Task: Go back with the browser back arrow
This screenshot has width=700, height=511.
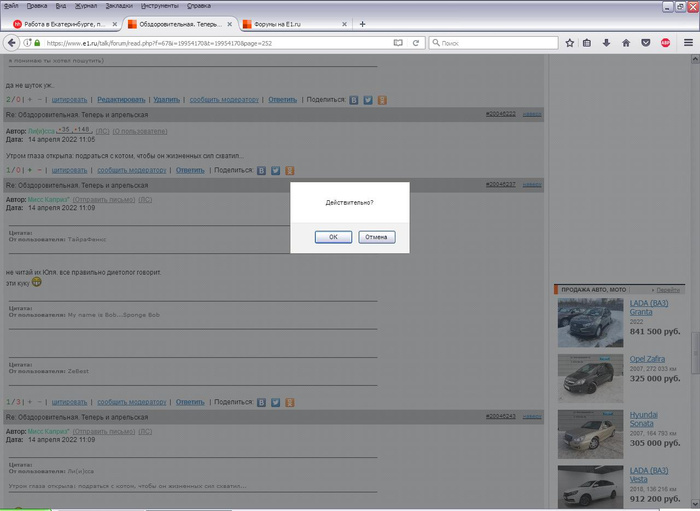Action: pyautogui.click(x=14, y=43)
